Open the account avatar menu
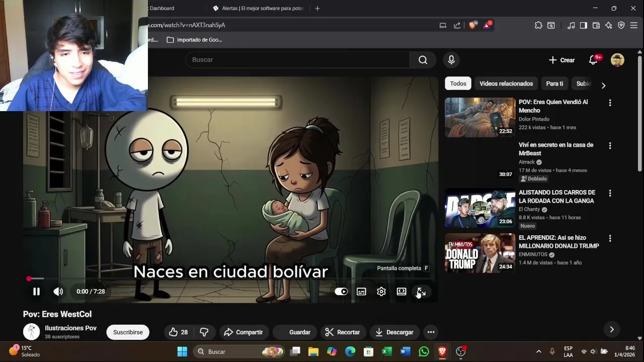The width and height of the screenshot is (644, 362). point(617,60)
